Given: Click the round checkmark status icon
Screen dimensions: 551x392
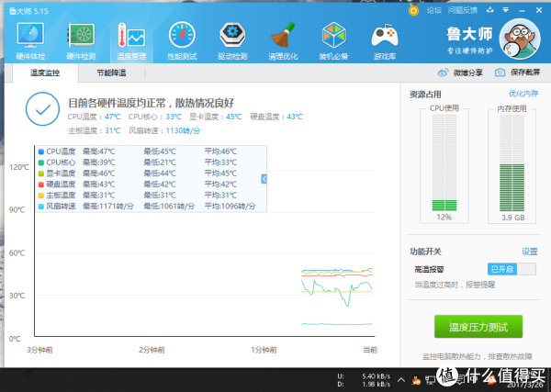Looking at the screenshot, I should tap(42, 109).
